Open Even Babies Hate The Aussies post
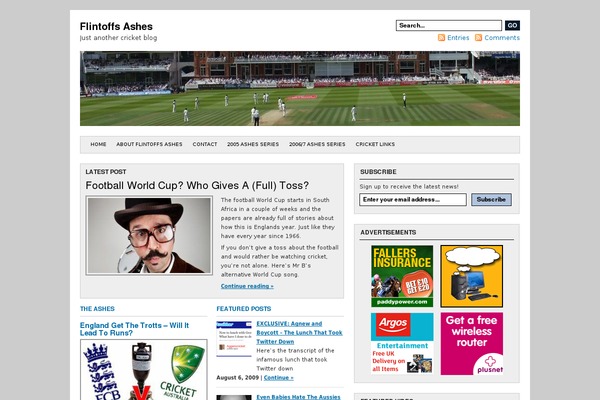 [x=298, y=397]
